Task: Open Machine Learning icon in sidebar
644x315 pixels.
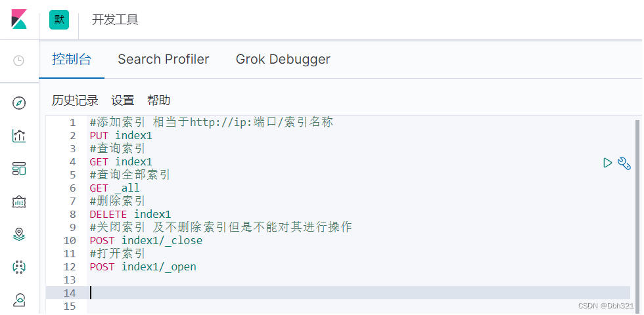Action: tap(19, 267)
